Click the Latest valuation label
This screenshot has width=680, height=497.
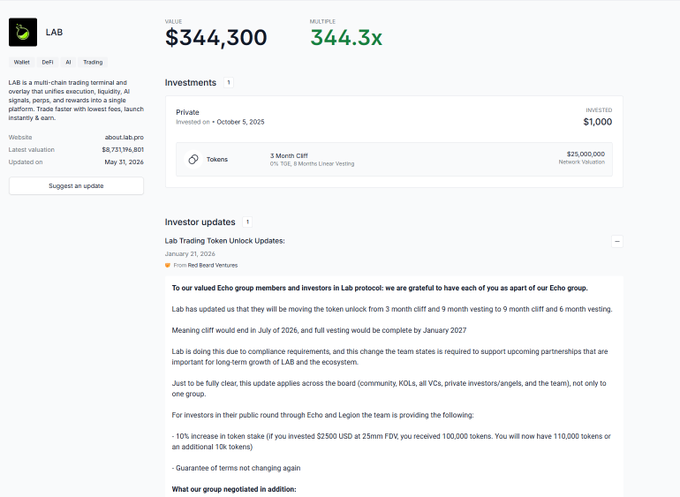[x=32, y=150]
